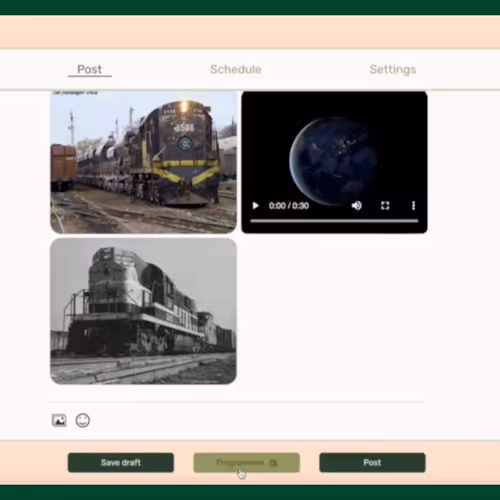Click the empty area beside black-and-white photo
This screenshot has height=500, width=500.
tap(334, 311)
